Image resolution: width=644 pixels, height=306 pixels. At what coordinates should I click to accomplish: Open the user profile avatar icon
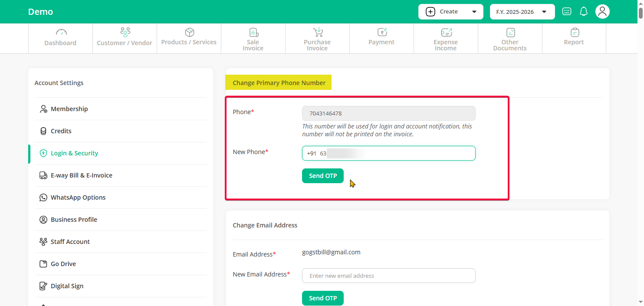point(602,12)
